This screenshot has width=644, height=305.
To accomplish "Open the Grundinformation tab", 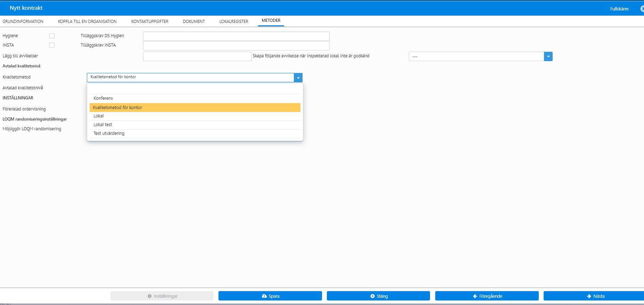I will [23, 22].
